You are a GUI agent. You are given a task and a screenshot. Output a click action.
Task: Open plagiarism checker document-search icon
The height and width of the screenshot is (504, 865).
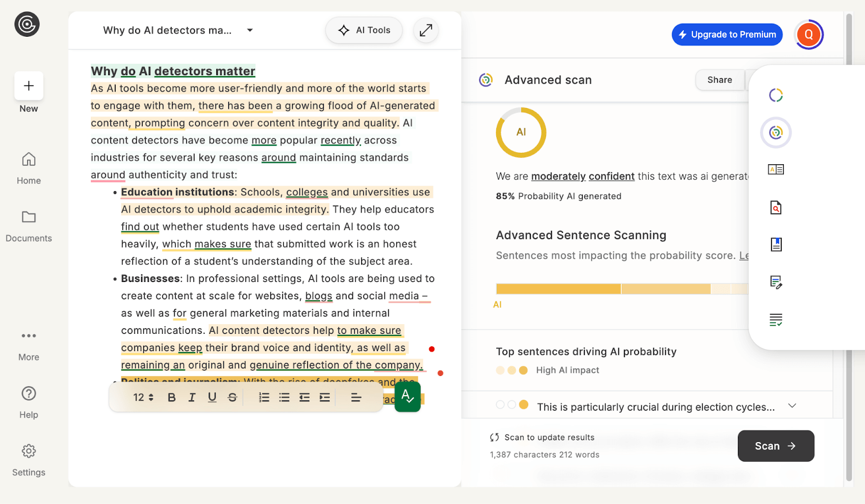[x=776, y=207]
